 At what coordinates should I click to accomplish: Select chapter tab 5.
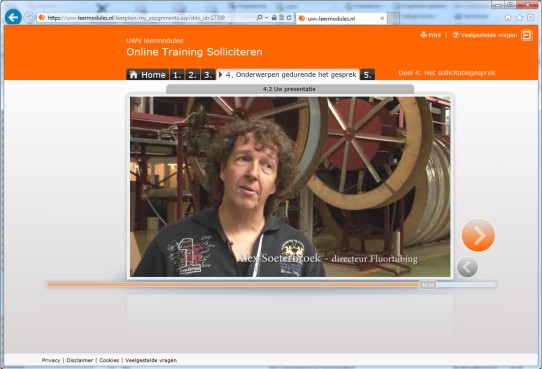[367, 75]
